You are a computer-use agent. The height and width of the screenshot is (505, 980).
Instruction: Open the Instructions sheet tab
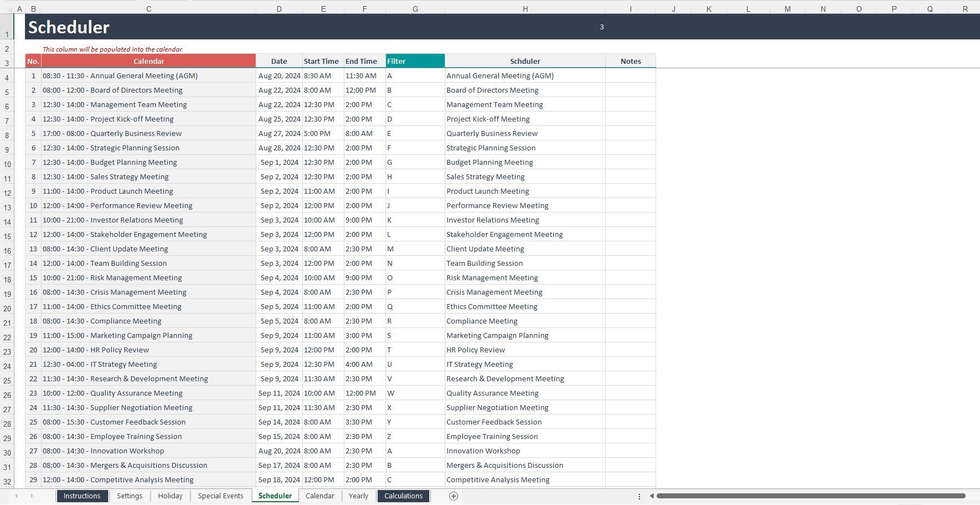(82, 496)
